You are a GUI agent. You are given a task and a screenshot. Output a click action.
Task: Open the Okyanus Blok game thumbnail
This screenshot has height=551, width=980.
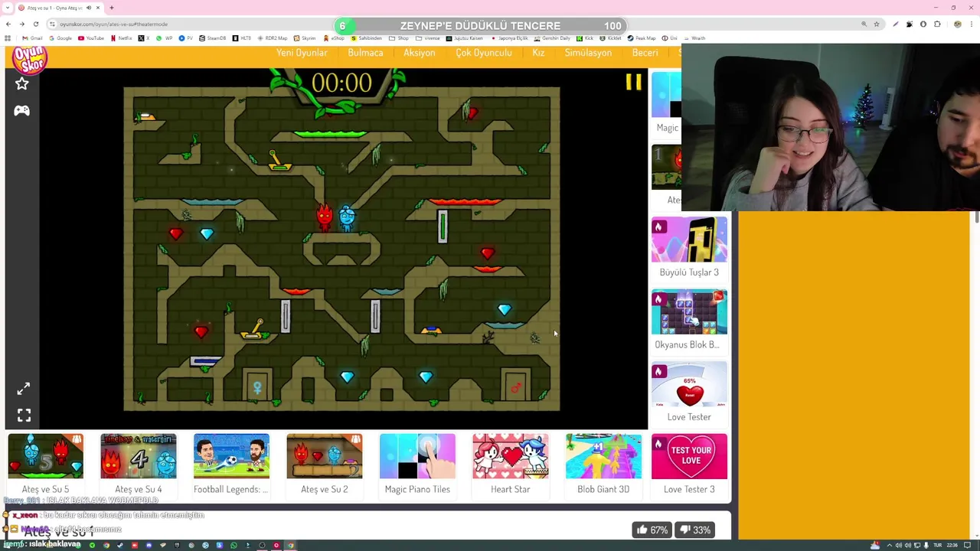click(689, 312)
